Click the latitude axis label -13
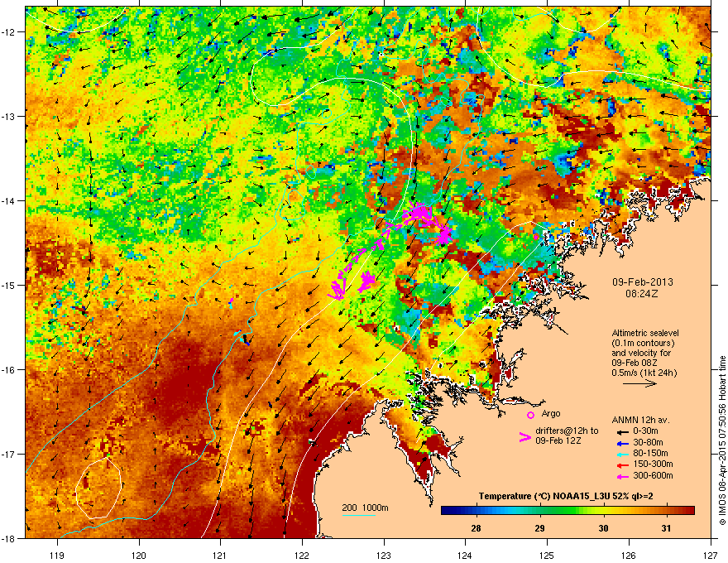The width and height of the screenshot is (728, 563). click(x=8, y=116)
